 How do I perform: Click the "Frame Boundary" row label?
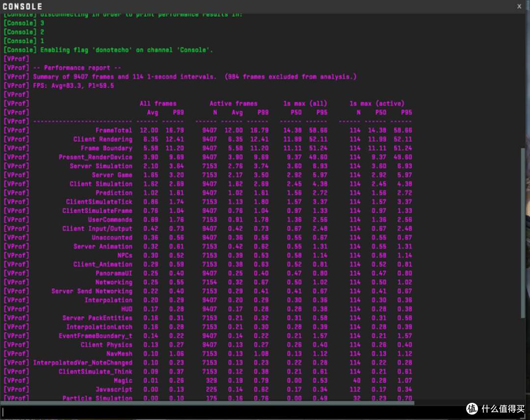tap(106, 148)
